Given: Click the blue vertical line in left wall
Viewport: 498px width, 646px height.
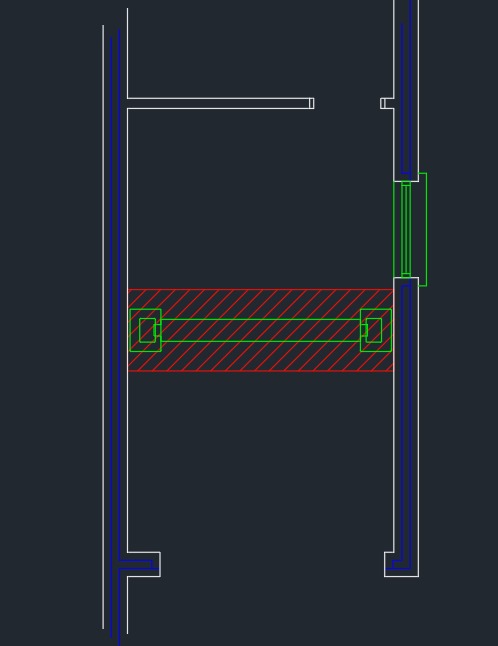Looking at the screenshot, I should [x=111, y=337].
